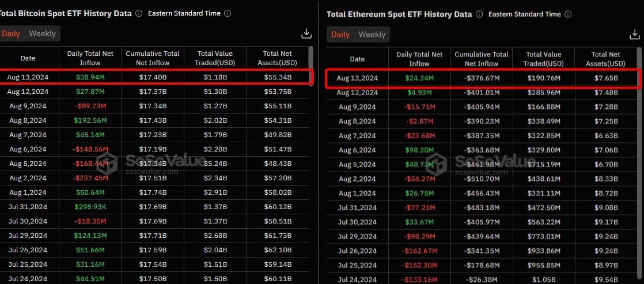Download the Ethereum Spot ETF history data
Screen dimensions: 644x284
coord(635,35)
